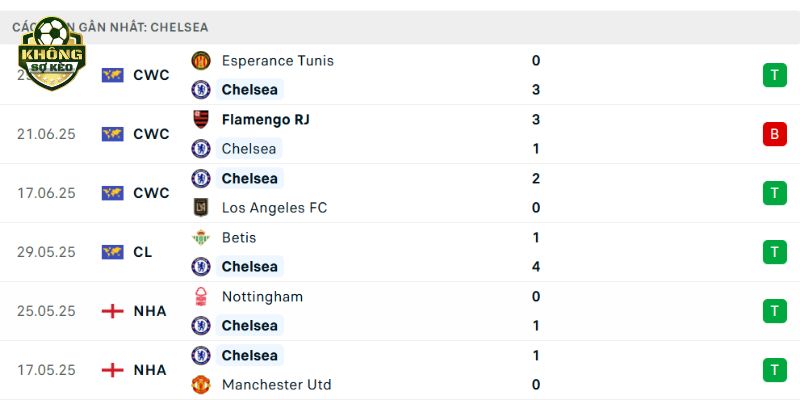Open the Flamengo RJ team link
The width and height of the screenshot is (800, 400).
265,119
